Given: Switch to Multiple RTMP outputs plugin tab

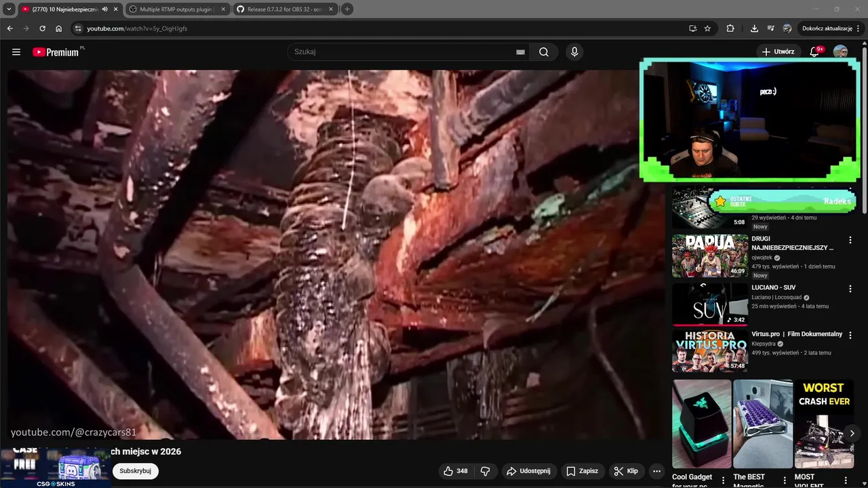Looking at the screenshot, I should tap(176, 9).
